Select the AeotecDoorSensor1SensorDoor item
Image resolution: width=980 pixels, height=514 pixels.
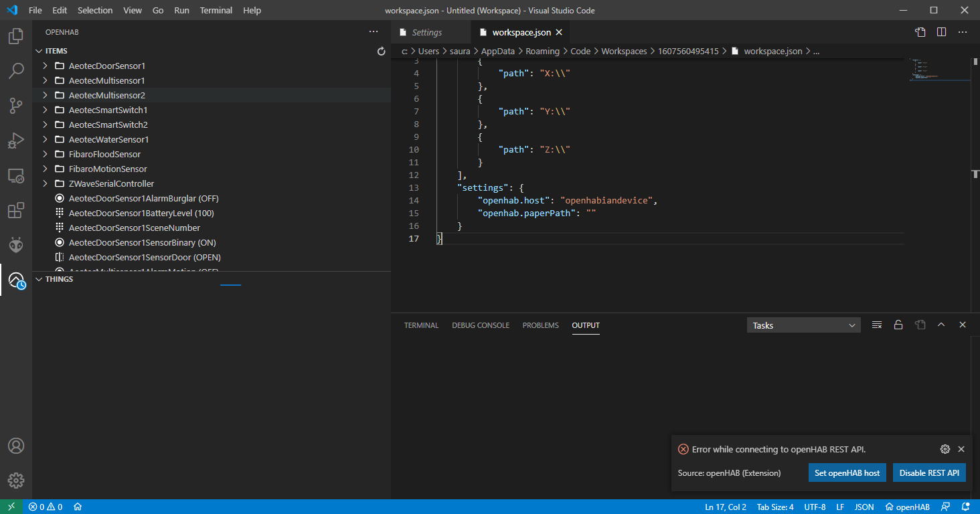(x=145, y=257)
